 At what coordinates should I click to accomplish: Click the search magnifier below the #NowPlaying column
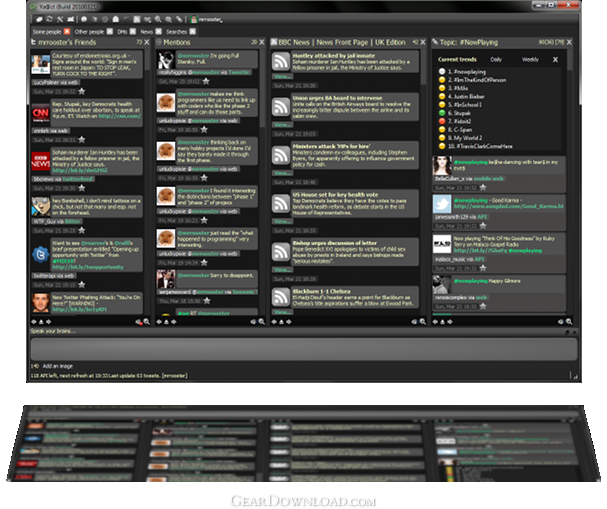[x=569, y=322]
